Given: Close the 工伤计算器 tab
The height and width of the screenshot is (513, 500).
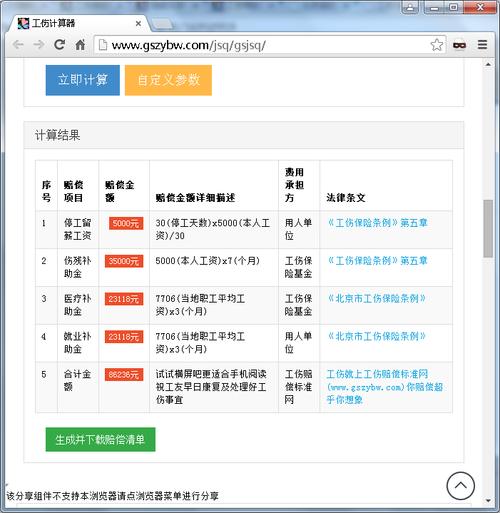Looking at the screenshot, I should click(x=138, y=24).
